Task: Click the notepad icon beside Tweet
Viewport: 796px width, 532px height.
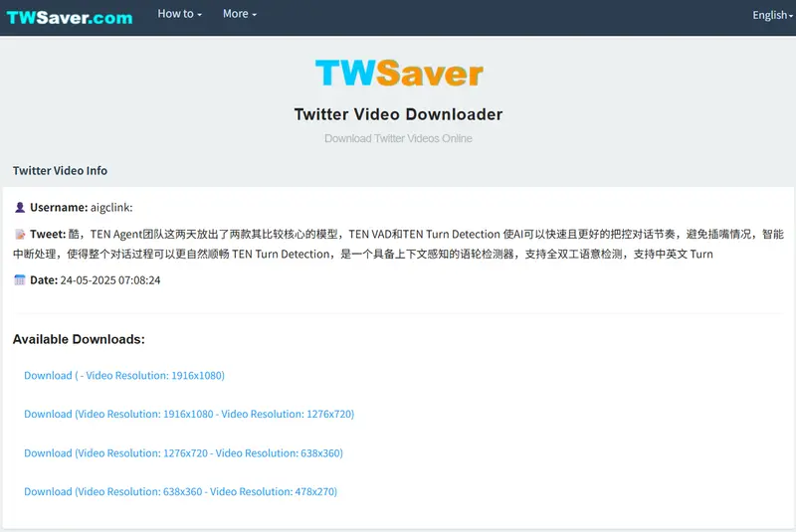Action: click(20, 234)
